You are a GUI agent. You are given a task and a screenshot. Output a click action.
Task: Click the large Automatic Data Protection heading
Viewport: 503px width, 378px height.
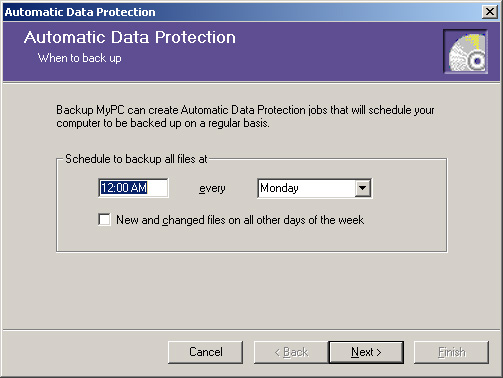tap(130, 37)
